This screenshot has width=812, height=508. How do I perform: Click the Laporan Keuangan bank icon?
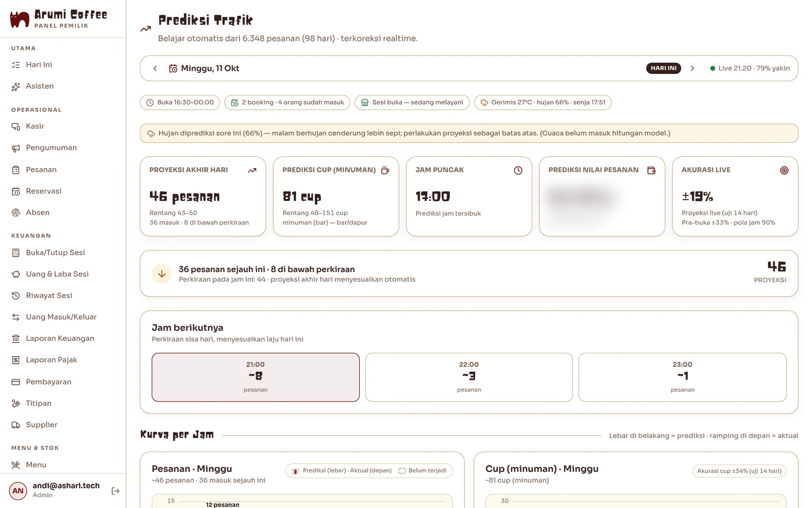[16, 339]
